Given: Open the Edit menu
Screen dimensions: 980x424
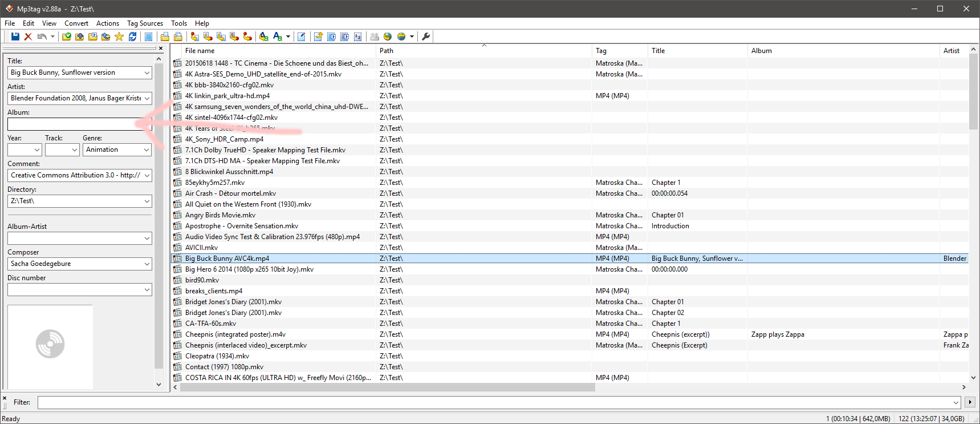Looking at the screenshot, I should tap(29, 23).
